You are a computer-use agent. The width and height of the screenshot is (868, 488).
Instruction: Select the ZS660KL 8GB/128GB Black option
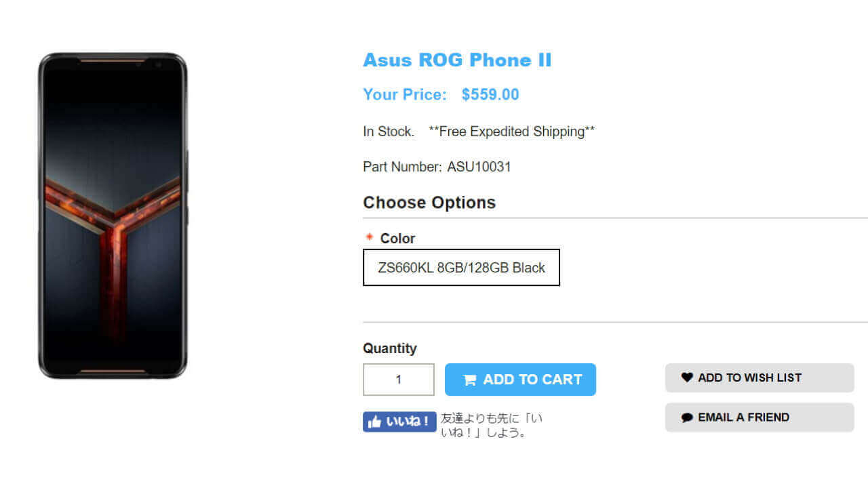pos(461,268)
